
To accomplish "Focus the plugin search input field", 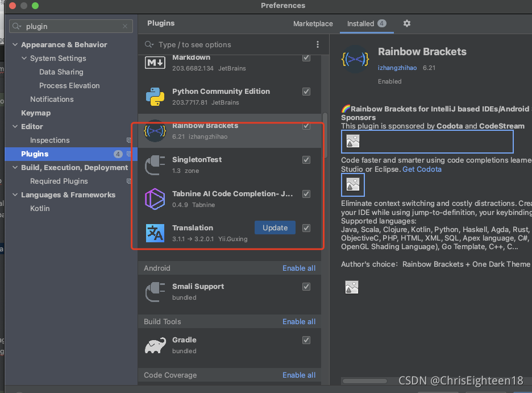I will (x=234, y=44).
